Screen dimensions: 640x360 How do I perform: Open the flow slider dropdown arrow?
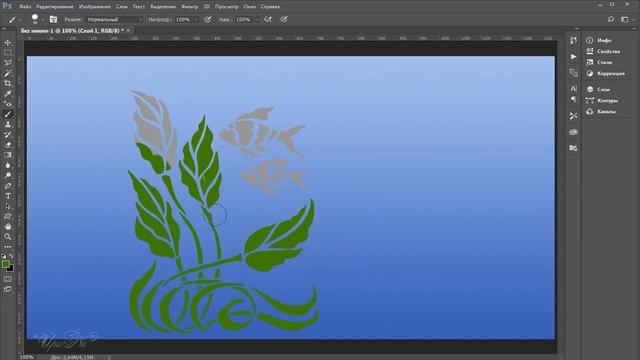(x=256, y=19)
